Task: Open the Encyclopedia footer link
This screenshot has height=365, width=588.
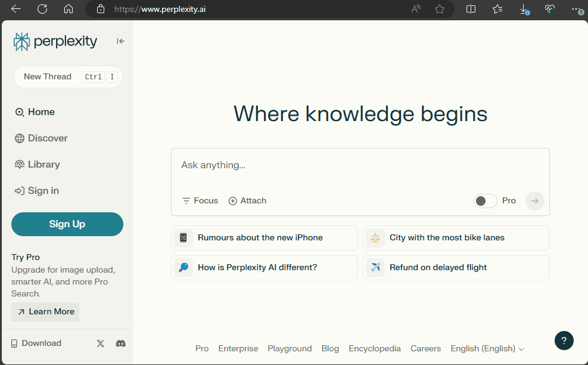Action: click(x=375, y=348)
